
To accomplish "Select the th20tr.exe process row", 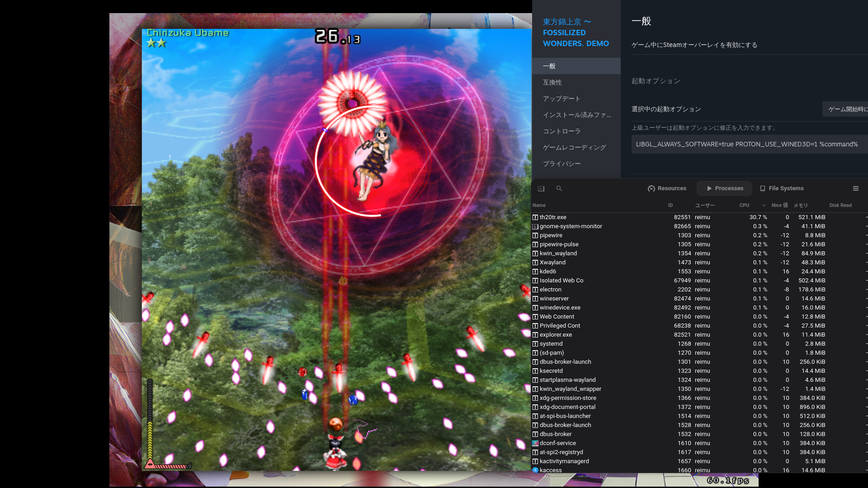I will click(700, 217).
